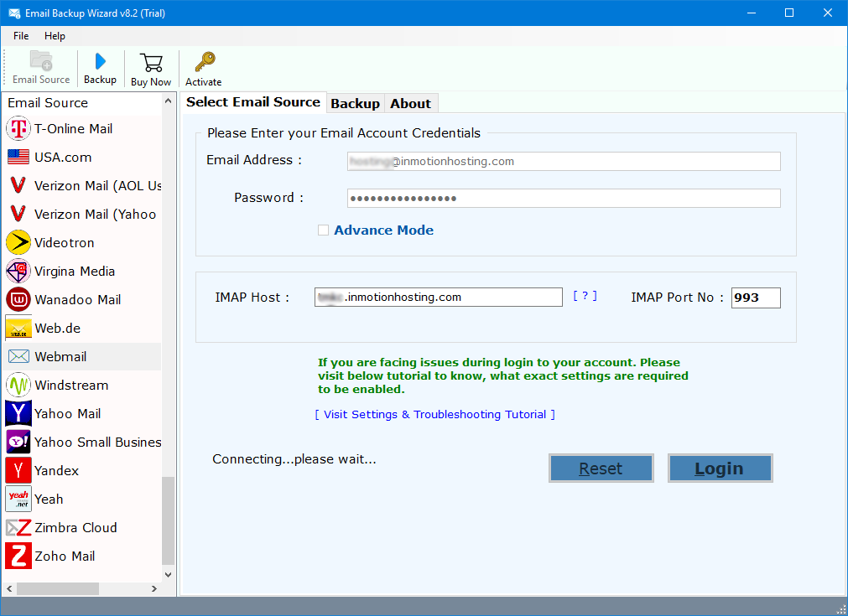The width and height of the screenshot is (848, 616).
Task: Click the Backup play icon in toolbar
Action: point(100,61)
